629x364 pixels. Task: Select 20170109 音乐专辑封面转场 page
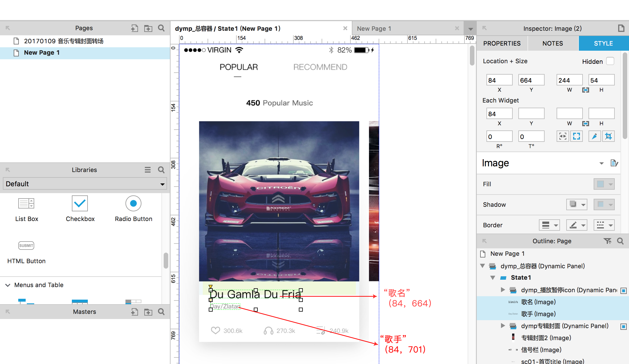pyautogui.click(x=63, y=41)
